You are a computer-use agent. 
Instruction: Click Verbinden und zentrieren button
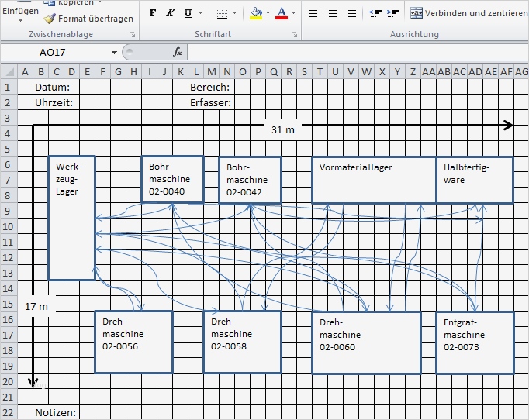coord(468,13)
